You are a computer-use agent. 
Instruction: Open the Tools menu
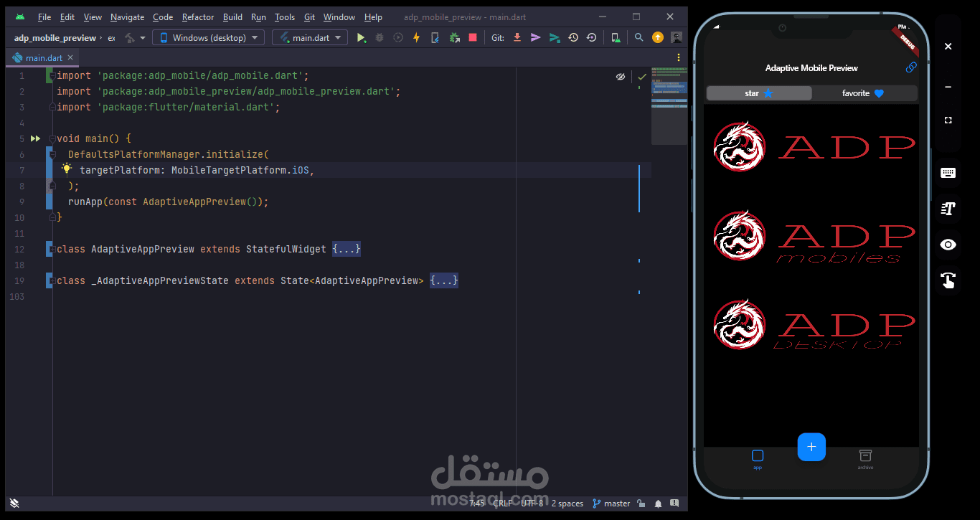tap(285, 16)
